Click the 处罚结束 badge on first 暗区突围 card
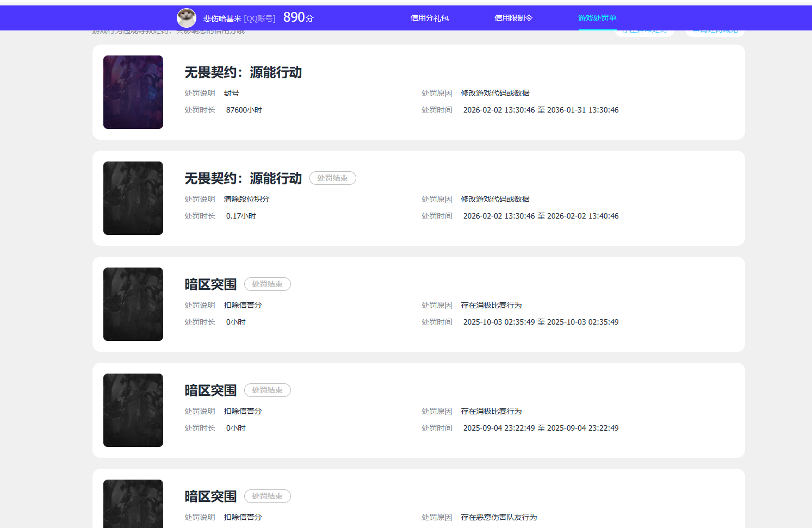This screenshot has height=528, width=812. [267, 284]
